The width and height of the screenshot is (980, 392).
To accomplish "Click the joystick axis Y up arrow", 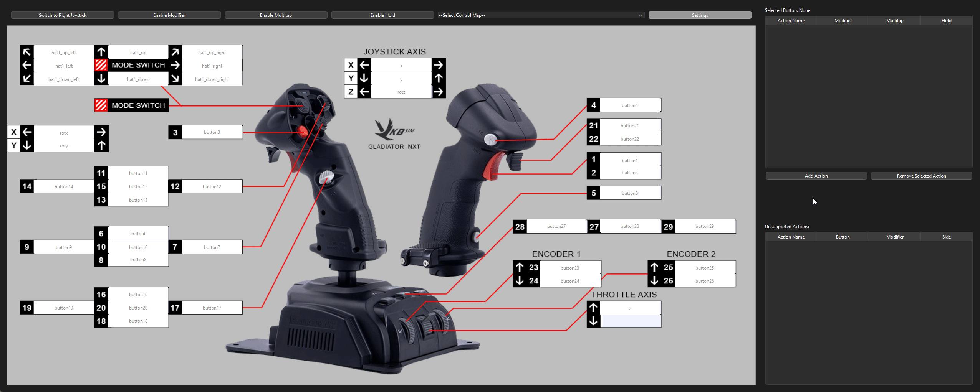I will 439,79.
